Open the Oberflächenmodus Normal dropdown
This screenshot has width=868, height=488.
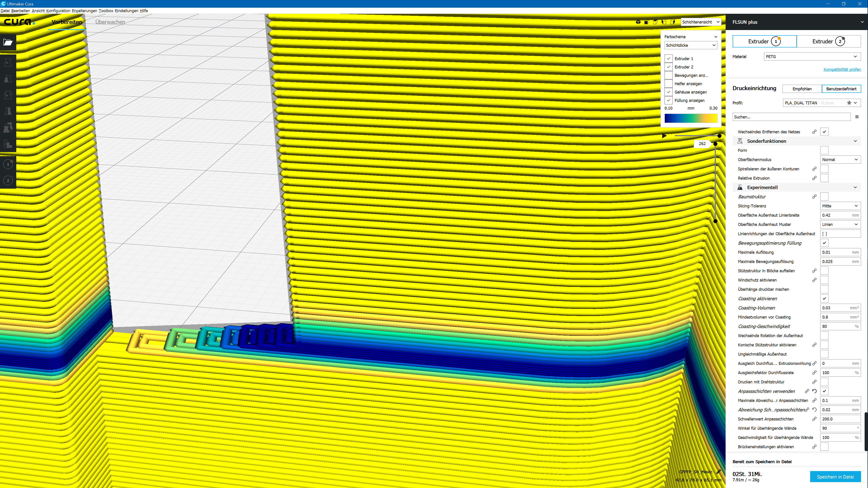(840, 160)
